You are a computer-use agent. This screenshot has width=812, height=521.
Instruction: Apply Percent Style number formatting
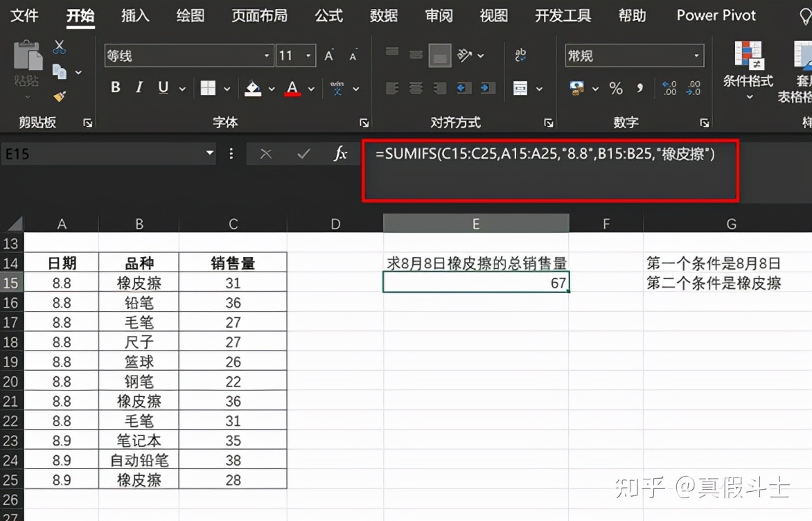[x=616, y=88]
